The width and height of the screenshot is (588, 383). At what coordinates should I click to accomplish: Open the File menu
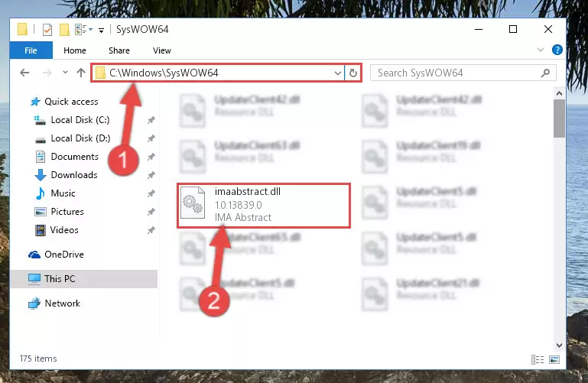coord(31,50)
